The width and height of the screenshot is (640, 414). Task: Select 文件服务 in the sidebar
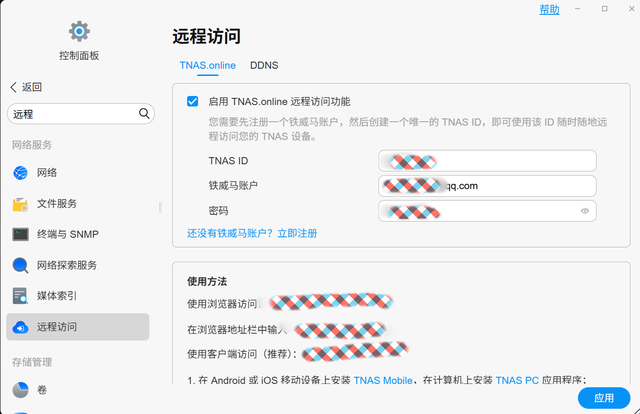pyautogui.click(x=78, y=204)
